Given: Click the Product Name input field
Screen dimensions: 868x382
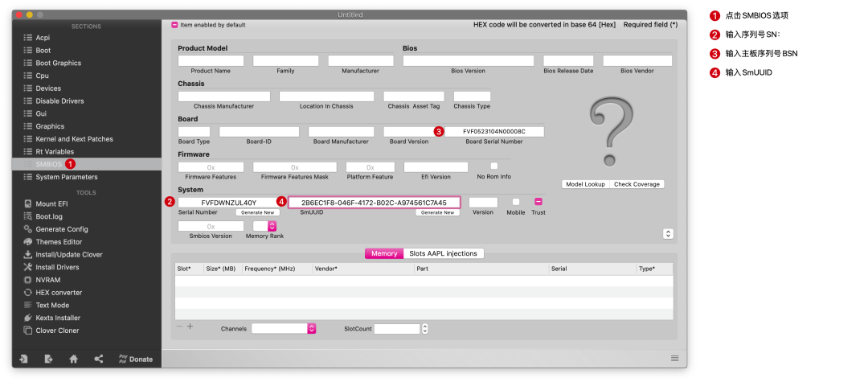Looking at the screenshot, I should [x=211, y=61].
